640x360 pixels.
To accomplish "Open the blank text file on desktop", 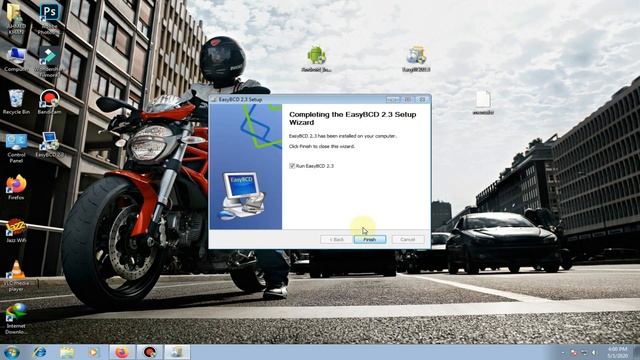I will [483, 103].
